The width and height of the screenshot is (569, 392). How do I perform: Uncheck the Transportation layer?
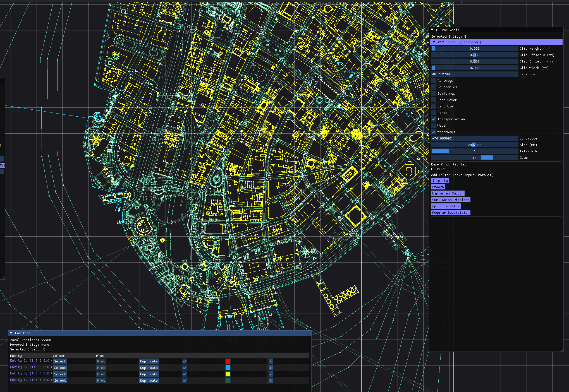pos(434,119)
